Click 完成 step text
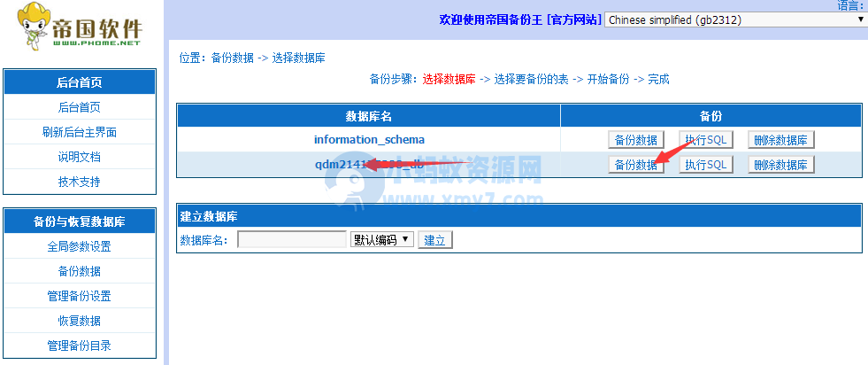Screen dimensions: 868x365 point(659,79)
